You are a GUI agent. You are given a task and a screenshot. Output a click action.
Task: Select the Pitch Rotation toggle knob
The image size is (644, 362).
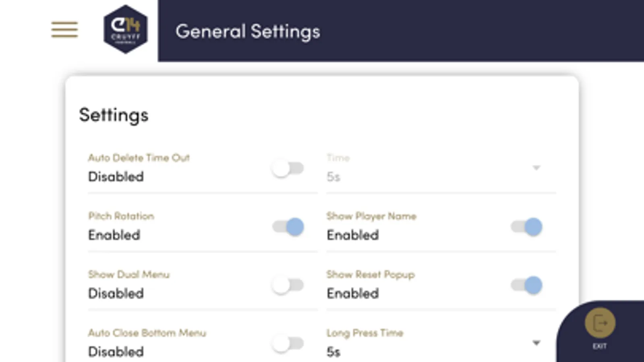pyautogui.click(x=296, y=226)
